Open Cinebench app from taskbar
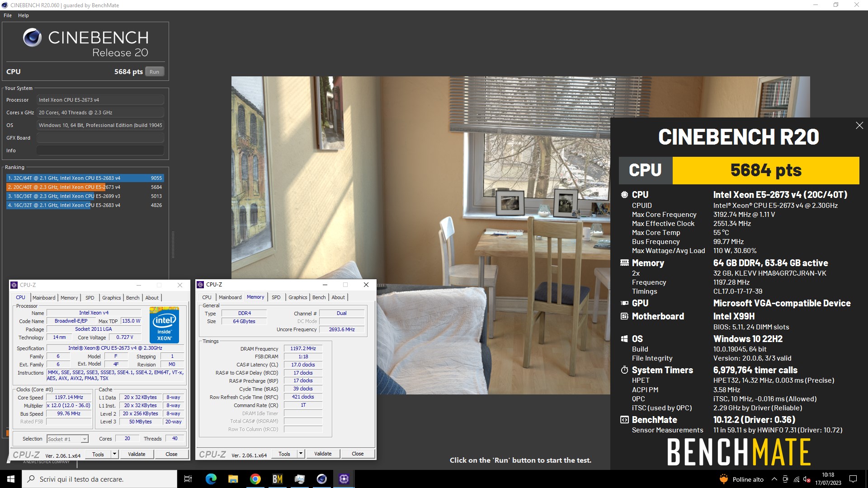868x488 pixels. tap(322, 479)
